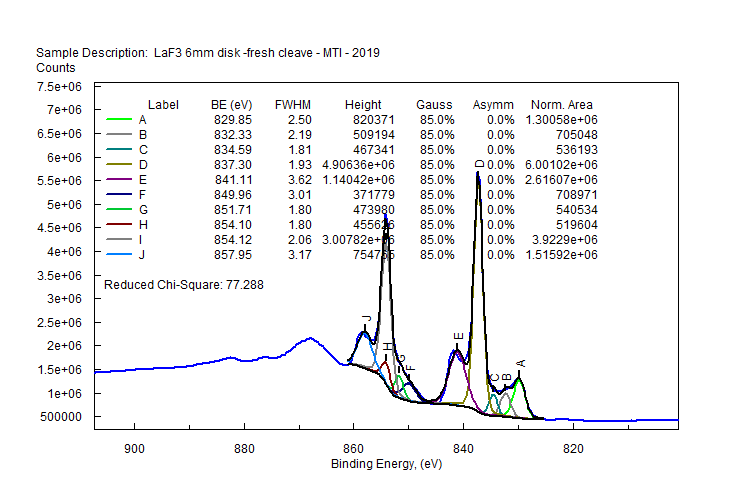The height and width of the screenshot is (501, 734).
Task: Click the dark red legend line for H
Action: pyautogui.click(x=119, y=225)
